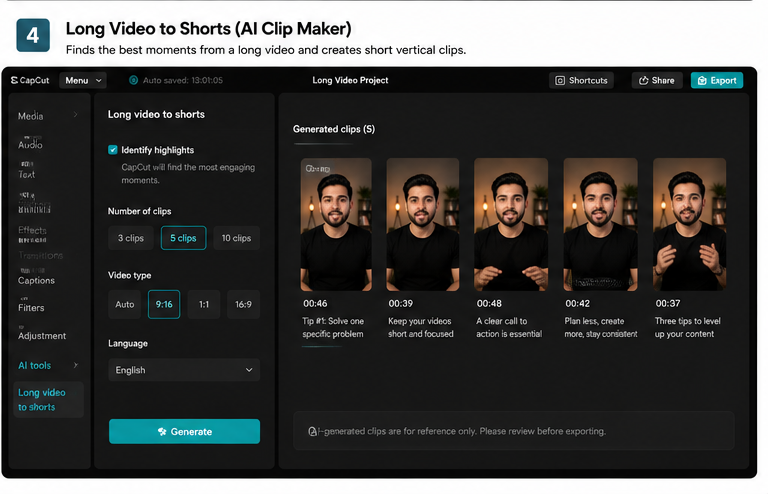Open the Media section in sidebar
Image resolution: width=768 pixels, height=494 pixels.
pyautogui.click(x=30, y=116)
